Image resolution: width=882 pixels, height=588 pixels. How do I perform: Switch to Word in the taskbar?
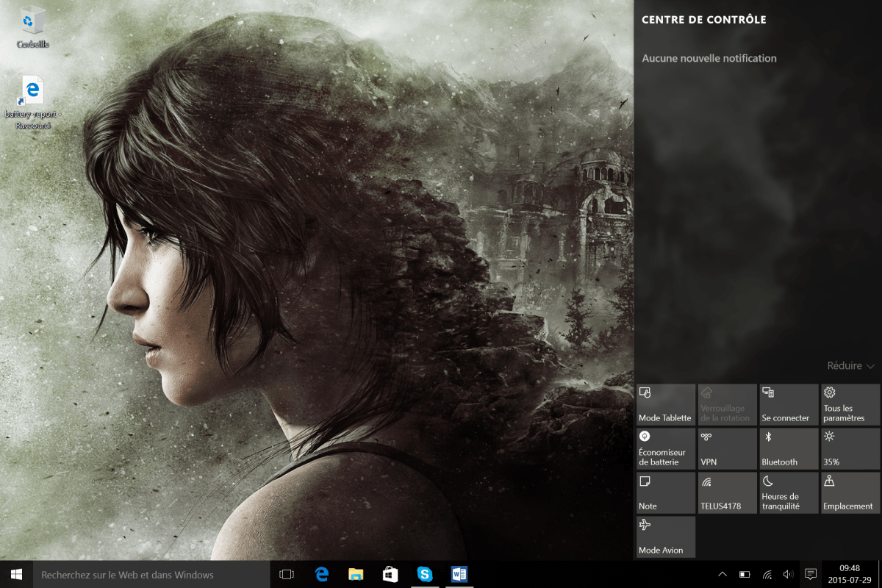point(459,574)
